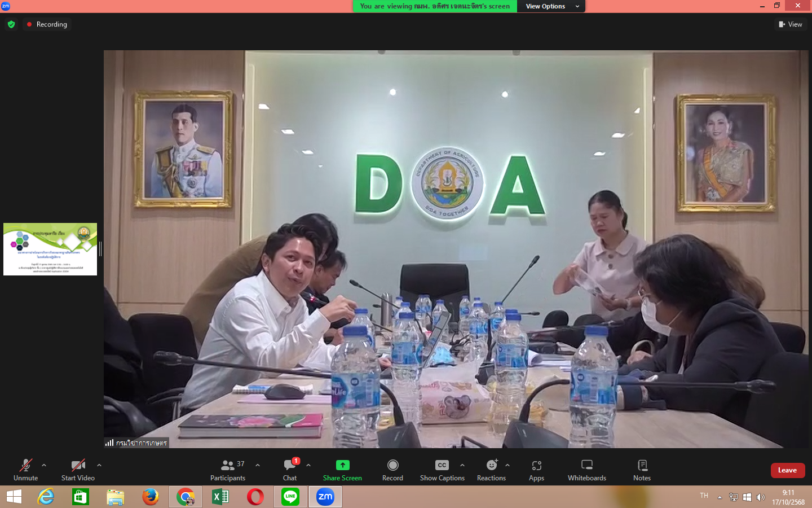Open the Chat panel
The width and height of the screenshot is (812, 508).
click(x=290, y=470)
